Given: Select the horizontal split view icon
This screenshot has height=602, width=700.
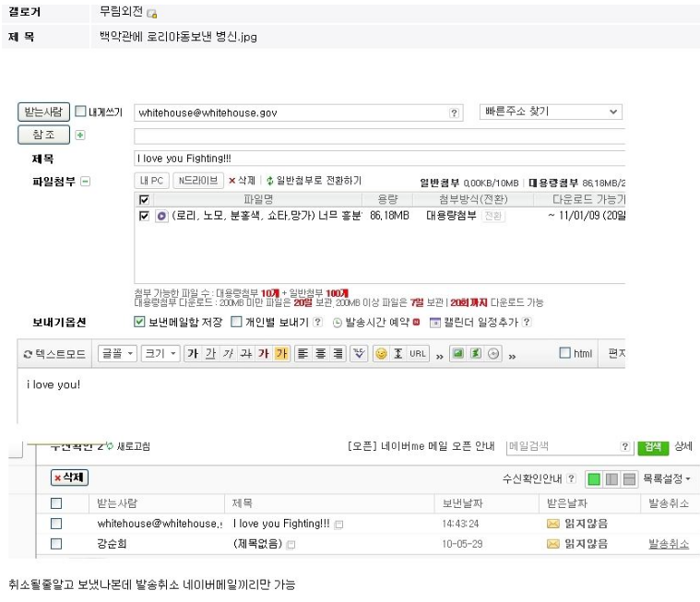Looking at the screenshot, I should tap(629, 479).
